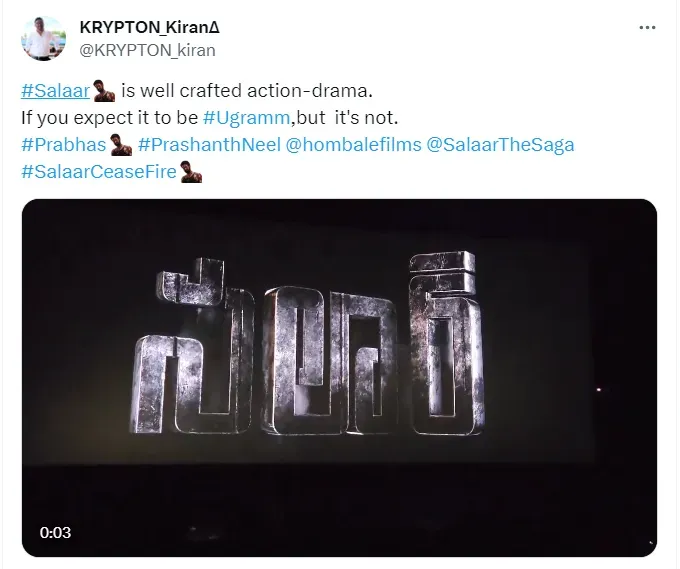Open the #Salaar hashtag link
Viewport: 680px width, 569px height.
pyautogui.click(x=55, y=91)
